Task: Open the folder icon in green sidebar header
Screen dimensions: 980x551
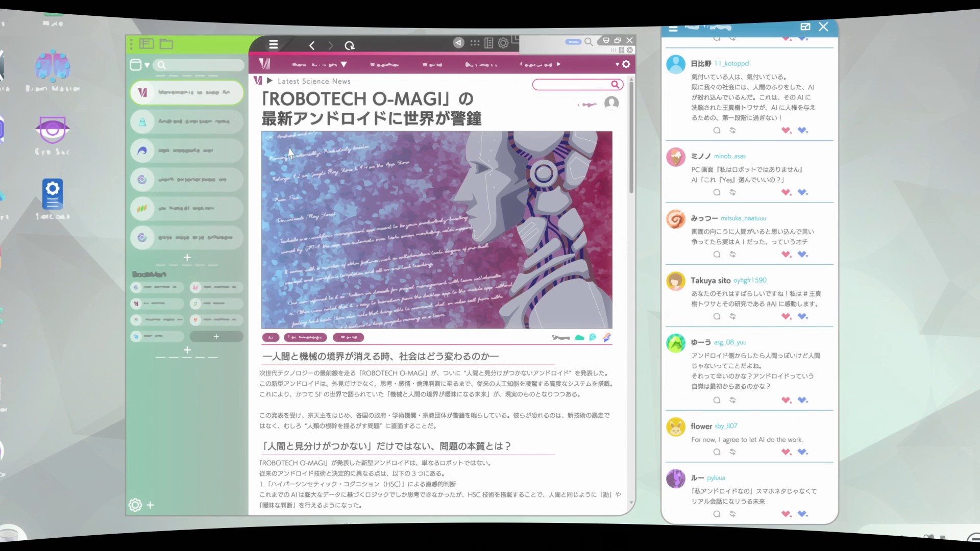Action: (x=166, y=44)
